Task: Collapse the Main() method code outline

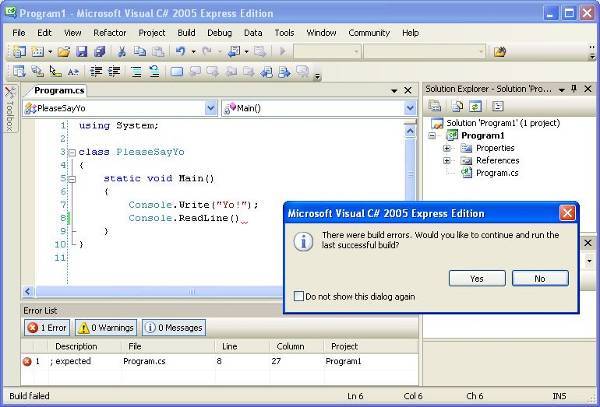Action: [x=72, y=179]
